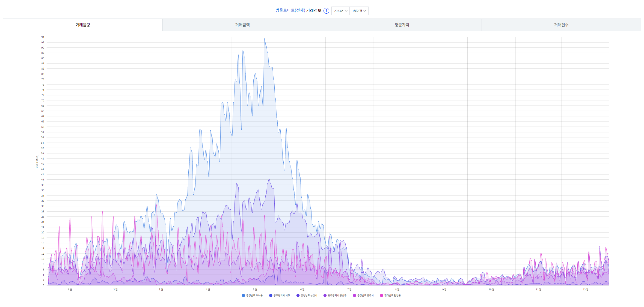This screenshot has width=644, height=307.
Task: Toggle the 전라남도 담양군 legend series
Action: pyautogui.click(x=390, y=296)
